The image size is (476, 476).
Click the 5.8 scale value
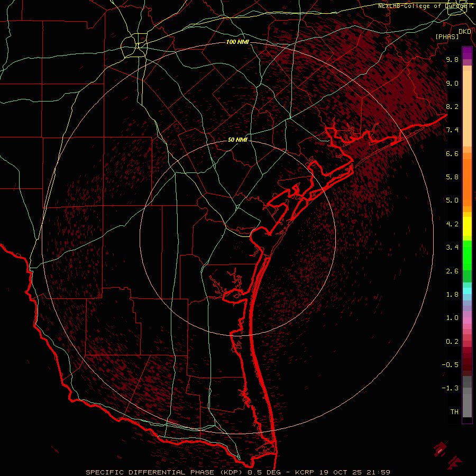coord(452,177)
